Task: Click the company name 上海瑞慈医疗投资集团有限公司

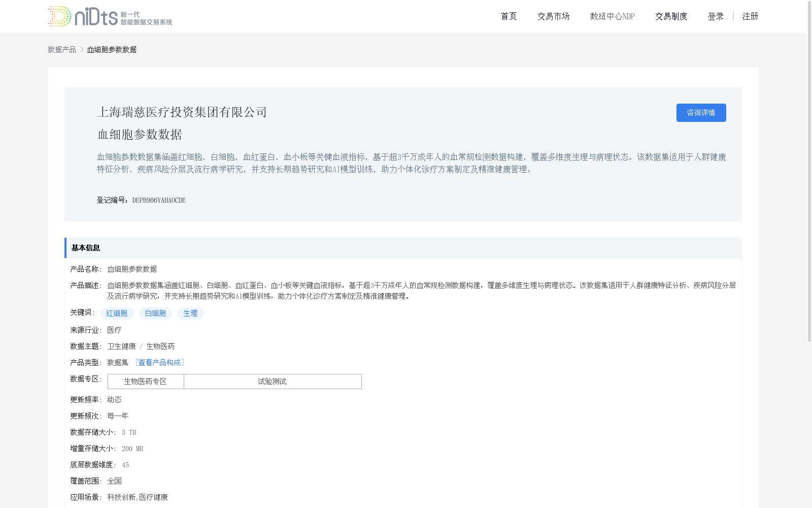Action: click(x=182, y=112)
